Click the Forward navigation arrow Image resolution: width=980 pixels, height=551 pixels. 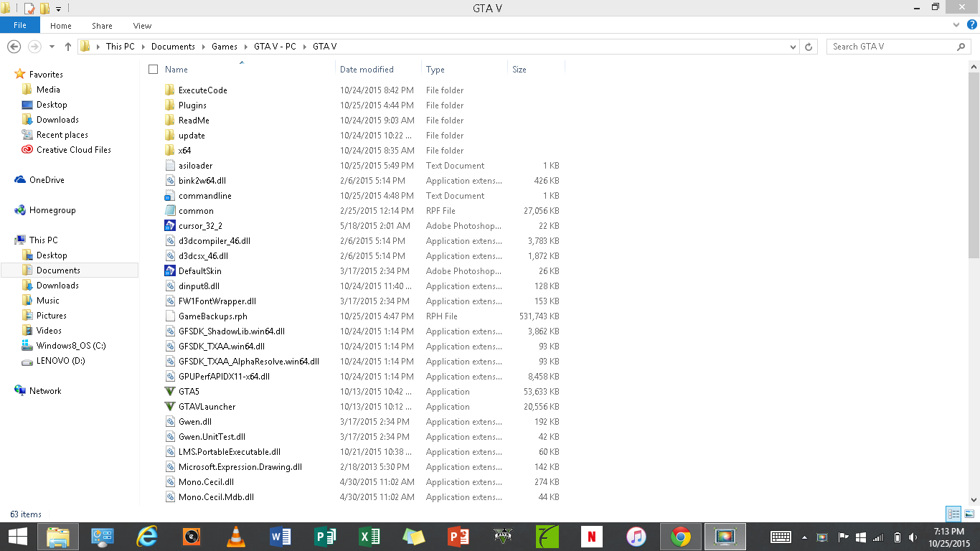34,47
